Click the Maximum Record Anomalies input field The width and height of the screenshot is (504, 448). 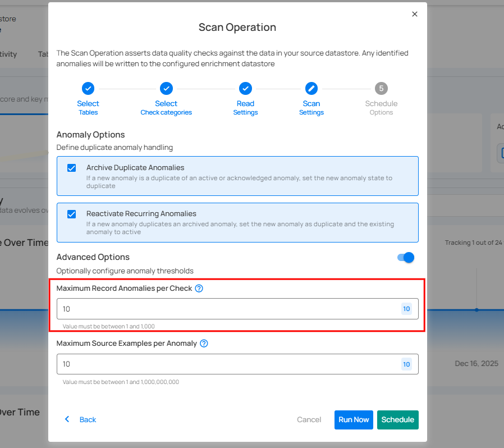coord(224,309)
